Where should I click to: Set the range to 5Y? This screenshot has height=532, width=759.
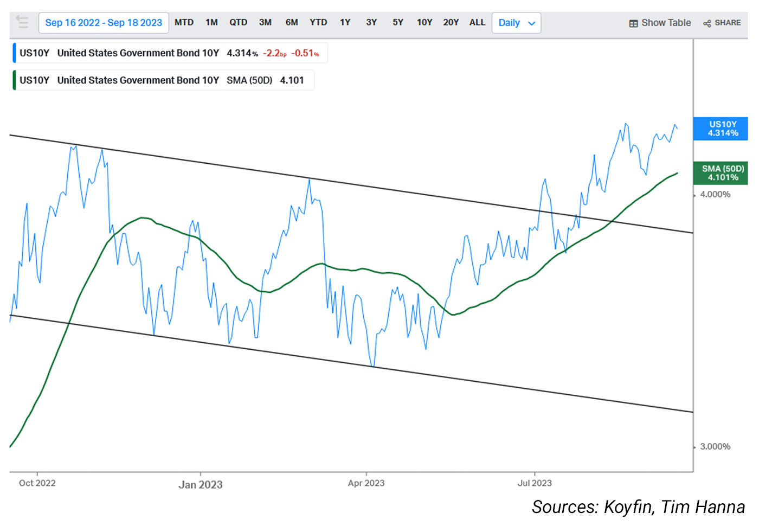(x=398, y=22)
